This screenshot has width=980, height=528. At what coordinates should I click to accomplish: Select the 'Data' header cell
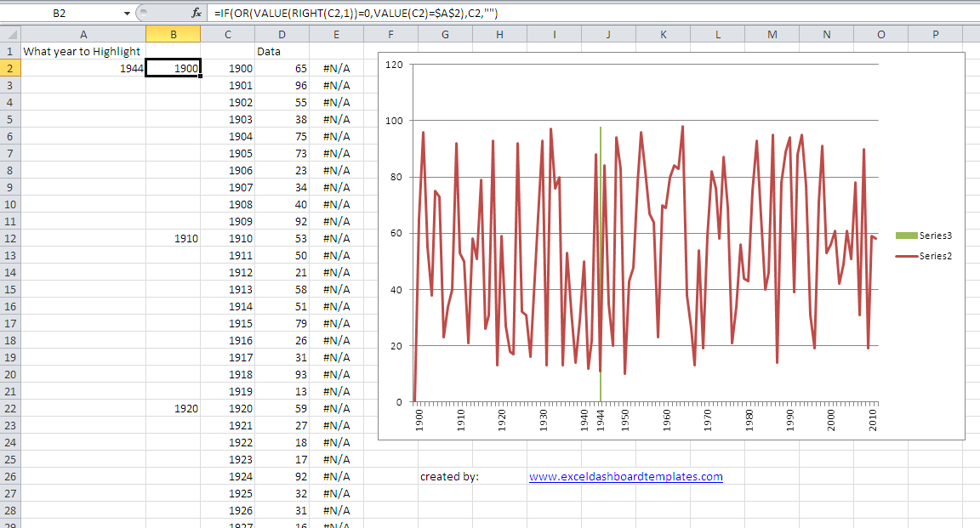pos(270,51)
